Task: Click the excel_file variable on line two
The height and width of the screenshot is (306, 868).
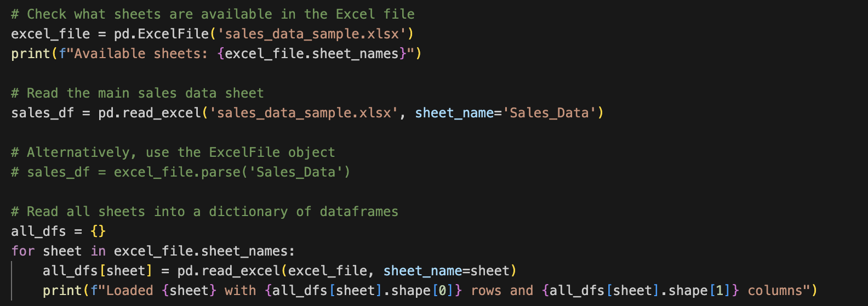Action: tap(50, 34)
